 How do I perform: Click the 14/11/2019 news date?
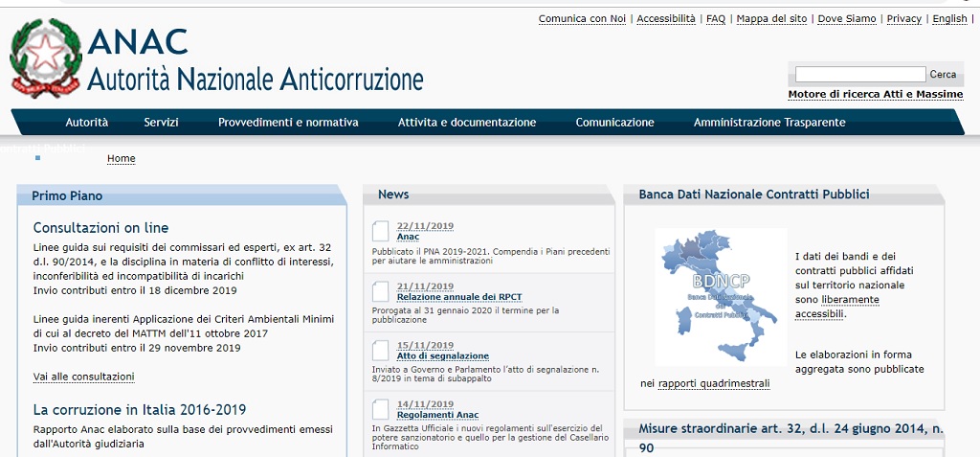(425, 404)
